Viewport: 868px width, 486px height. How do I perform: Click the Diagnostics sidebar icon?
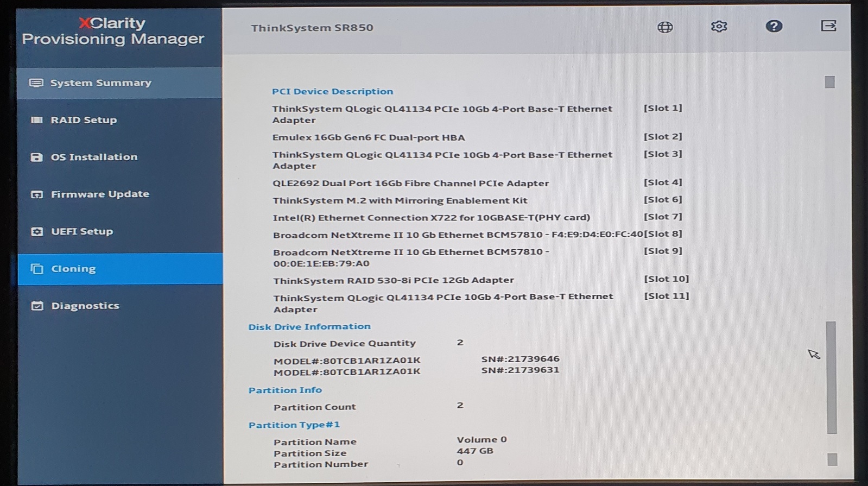click(37, 306)
